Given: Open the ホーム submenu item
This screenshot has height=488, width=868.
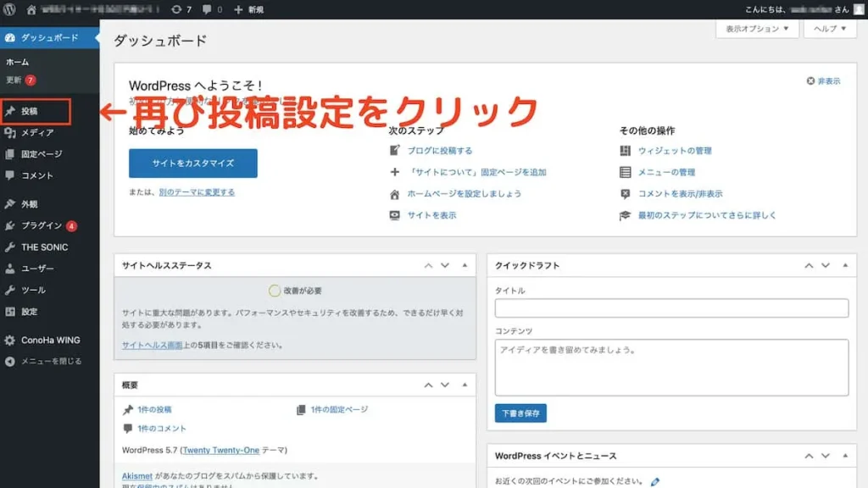Looking at the screenshot, I should pos(17,62).
